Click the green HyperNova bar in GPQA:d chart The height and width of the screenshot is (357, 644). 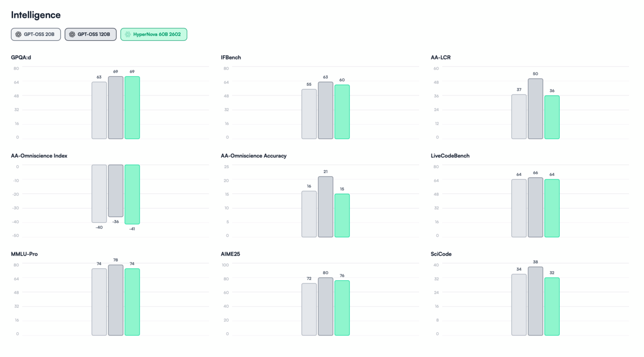[132, 107]
